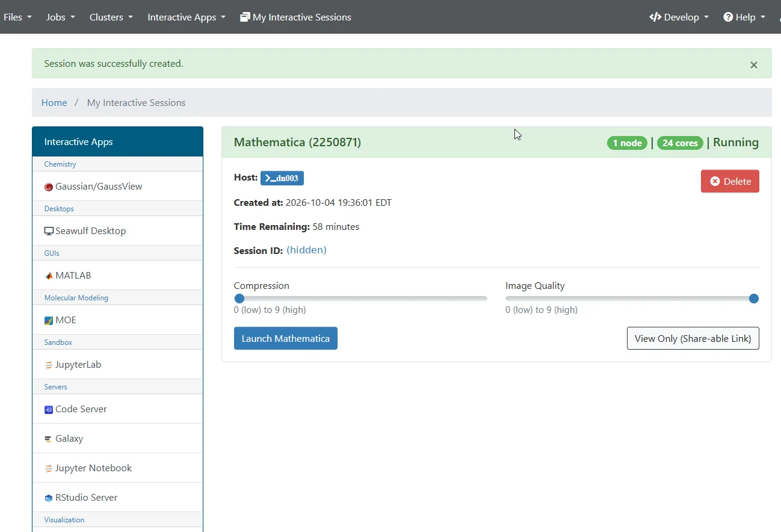Click the RStudio Server icon

[49, 498]
